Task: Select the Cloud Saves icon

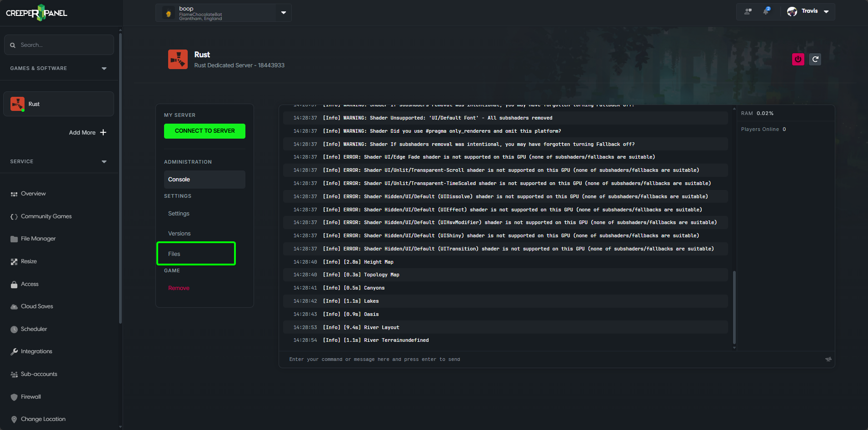Action: [14, 306]
